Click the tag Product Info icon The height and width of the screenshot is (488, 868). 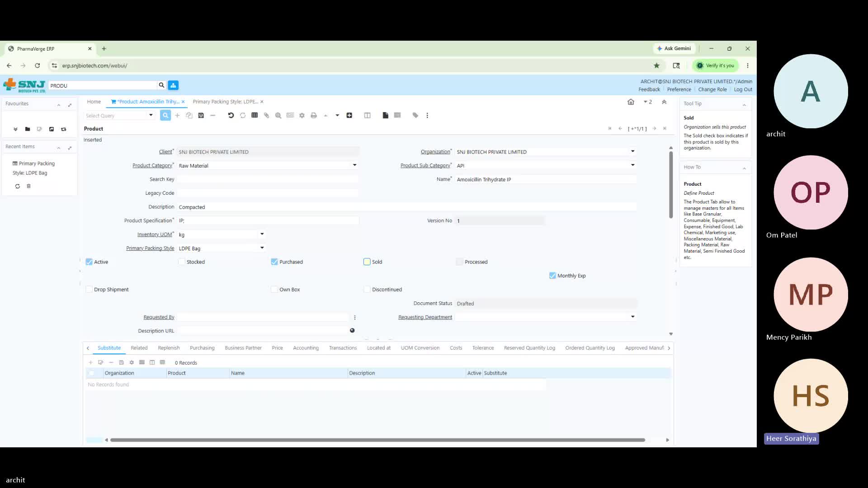[415, 115]
